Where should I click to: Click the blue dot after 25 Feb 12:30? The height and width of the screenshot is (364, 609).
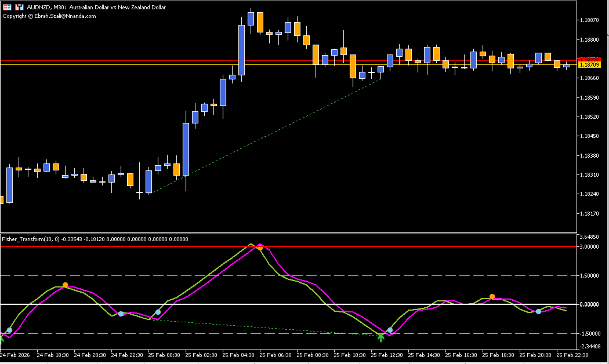click(390, 330)
